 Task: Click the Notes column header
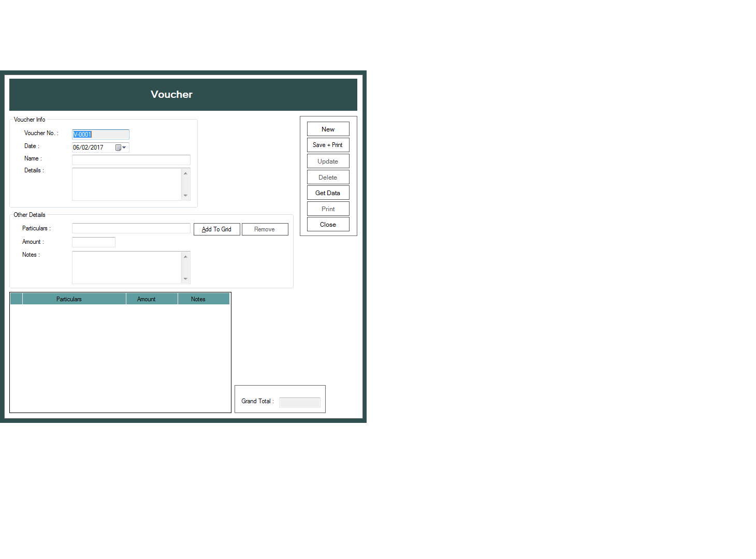[x=198, y=299]
